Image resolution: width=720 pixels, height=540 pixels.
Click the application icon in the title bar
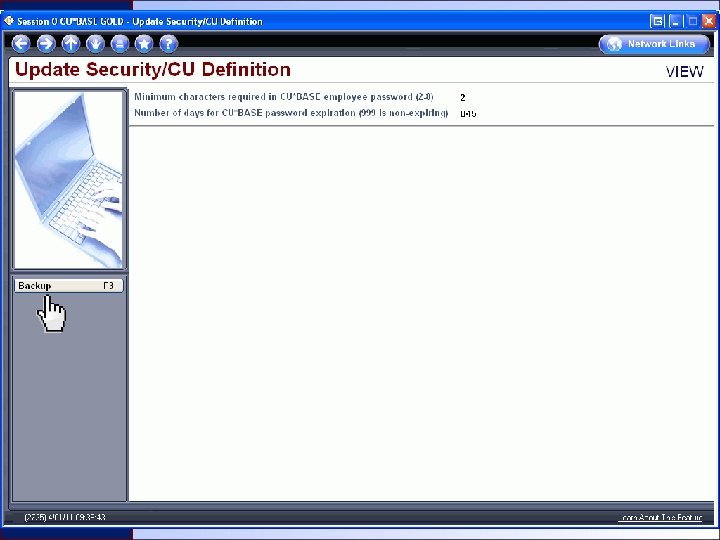pos(9,21)
